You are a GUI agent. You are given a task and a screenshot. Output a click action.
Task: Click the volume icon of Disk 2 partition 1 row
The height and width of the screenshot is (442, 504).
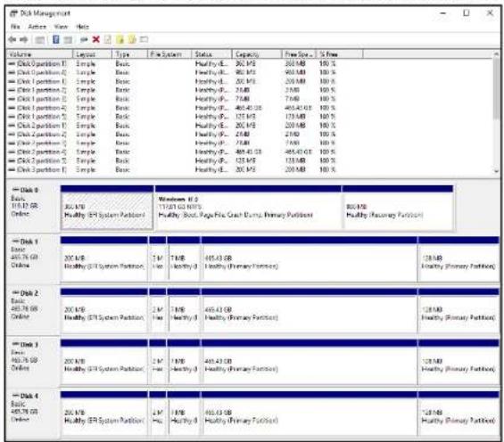point(12,126)
